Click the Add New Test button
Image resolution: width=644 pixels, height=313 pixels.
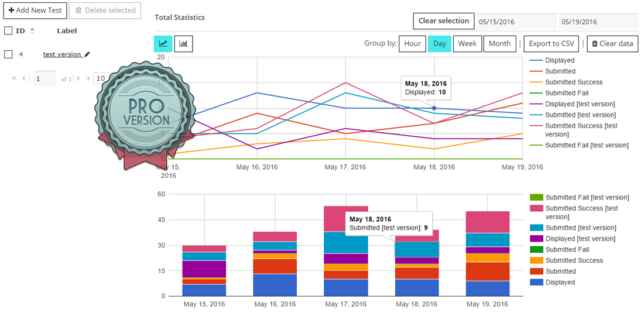click(x=35, y=10)
